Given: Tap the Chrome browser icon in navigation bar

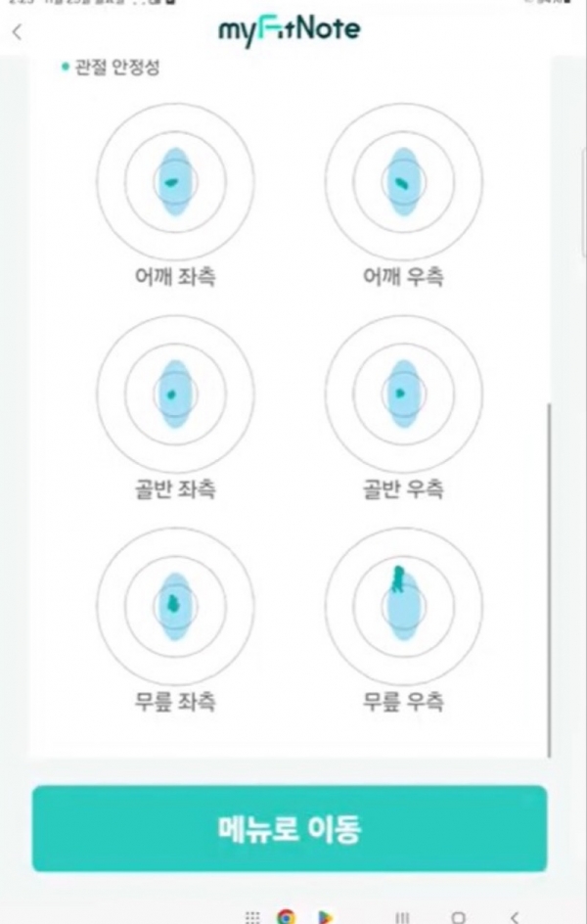Looking at the screenshot, I should coord(288,918).
